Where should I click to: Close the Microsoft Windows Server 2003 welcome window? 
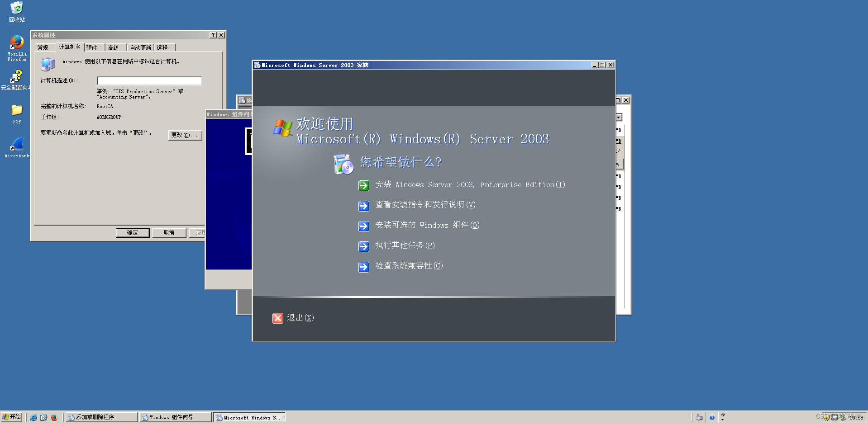click(610, 65)
